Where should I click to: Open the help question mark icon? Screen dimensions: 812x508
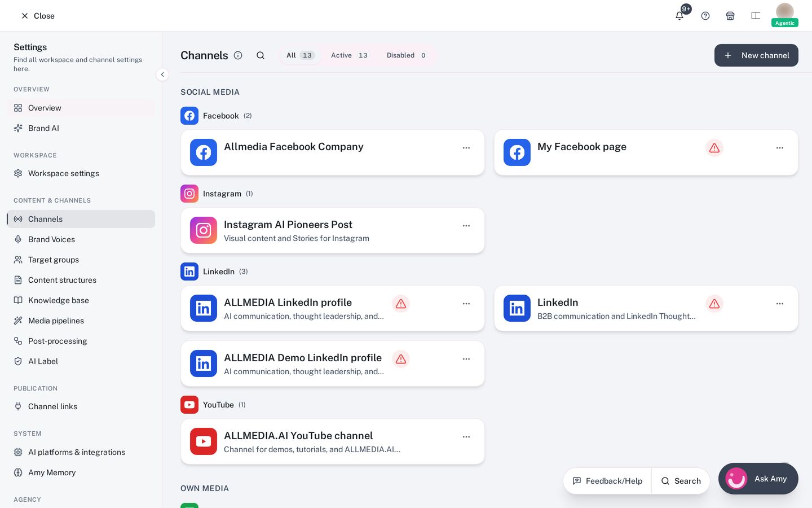pos(705,16)
